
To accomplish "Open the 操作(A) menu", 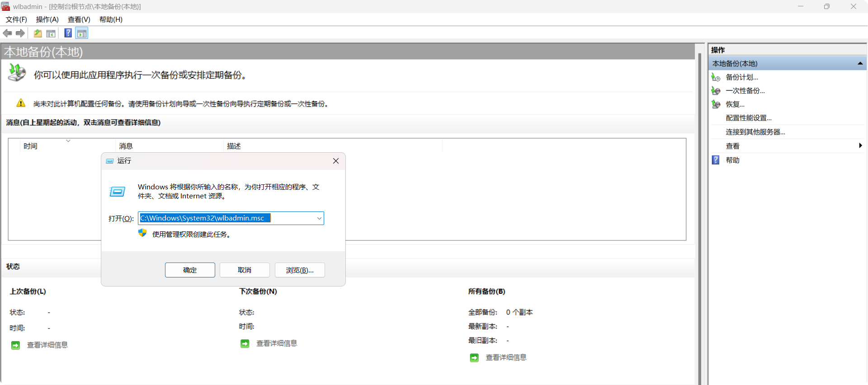I will tap(47, 19).
